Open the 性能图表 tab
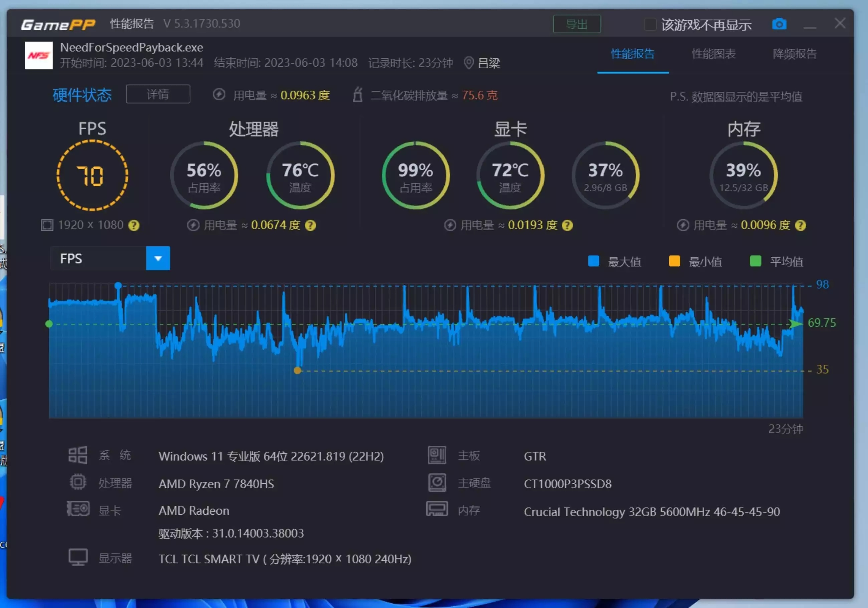 click(714, 54)
